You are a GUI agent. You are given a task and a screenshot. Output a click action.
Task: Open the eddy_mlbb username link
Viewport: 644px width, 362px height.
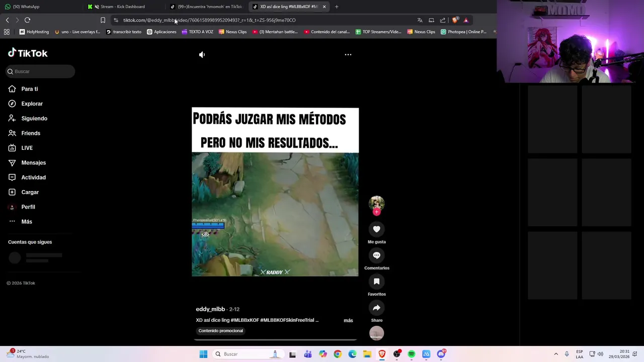click(210, 309)
